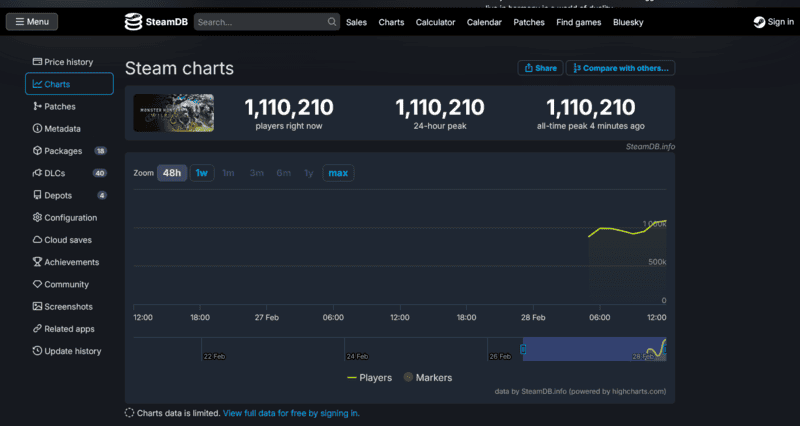800x426 pixels.
Task: Click the Community speech bubble icon
Action: tap(37, 284)
